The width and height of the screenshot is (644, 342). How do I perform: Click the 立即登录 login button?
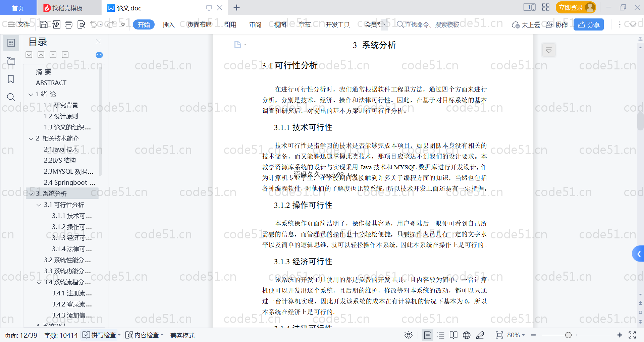click(576, 7)
